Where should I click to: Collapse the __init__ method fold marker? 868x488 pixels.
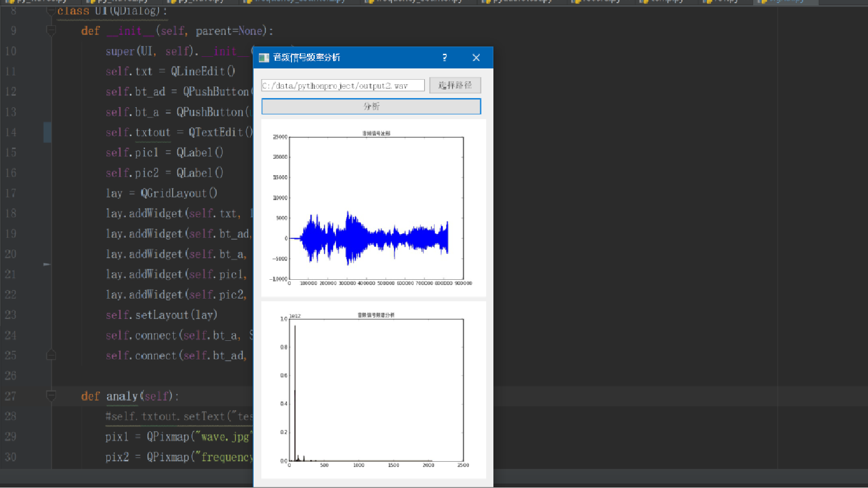tap(51, 31)
